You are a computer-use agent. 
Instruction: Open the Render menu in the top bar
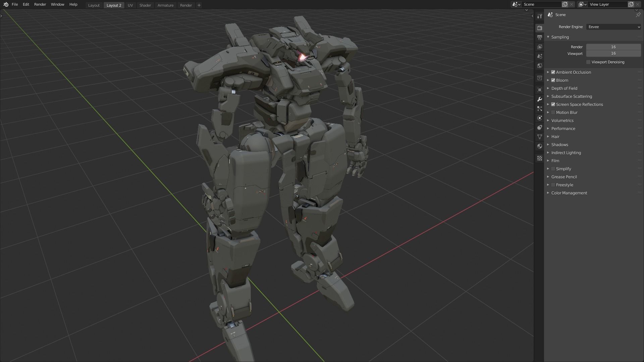point(40,4)
